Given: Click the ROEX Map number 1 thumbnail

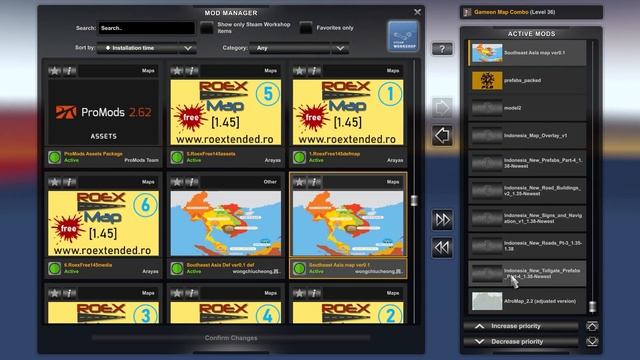Looking at the screenshot, I should click(x=348, y=112).
